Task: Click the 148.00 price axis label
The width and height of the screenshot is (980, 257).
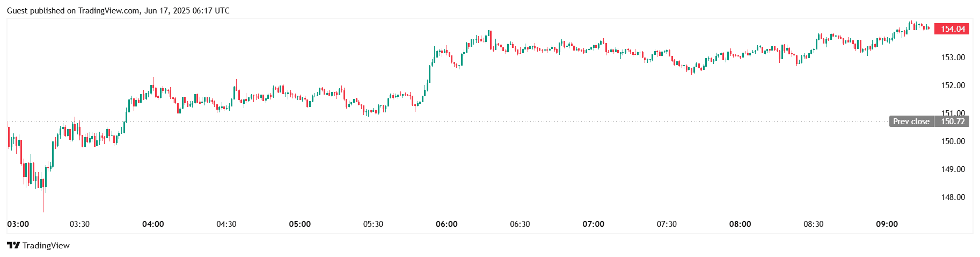Action: [x=953, y=197]
